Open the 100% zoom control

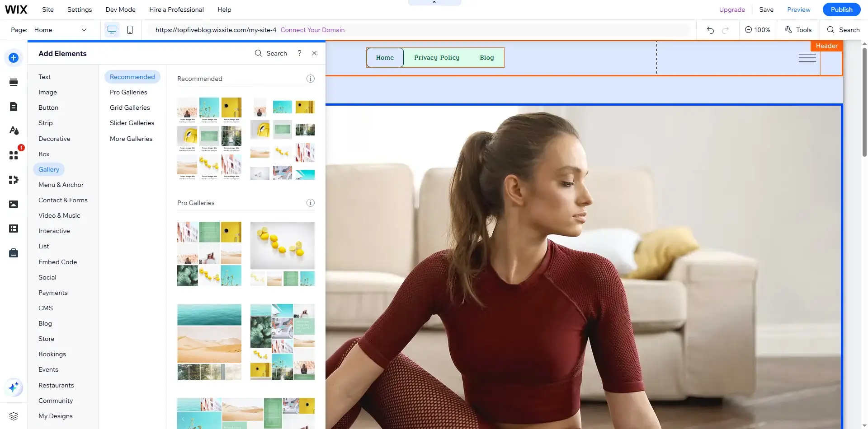coord(757,30)
